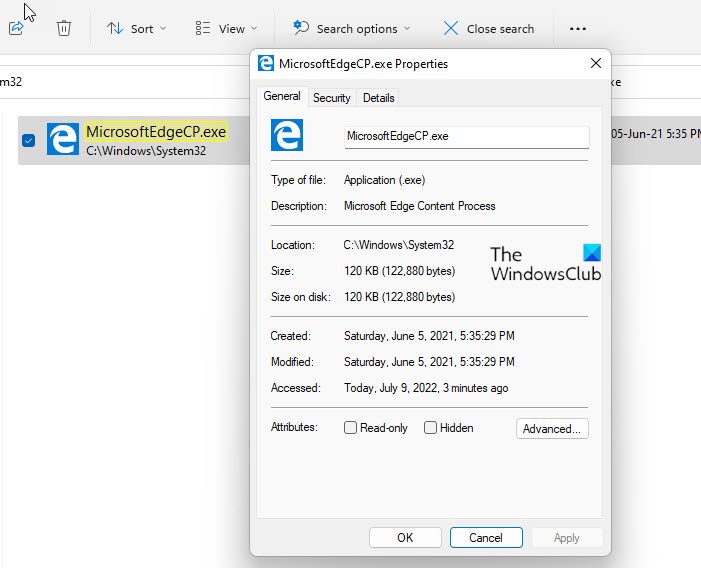The image size is (701, 568).
Task: Uncheck the MicrosoftEdgeCP.exe file checkbox
Action: [28, 140]
